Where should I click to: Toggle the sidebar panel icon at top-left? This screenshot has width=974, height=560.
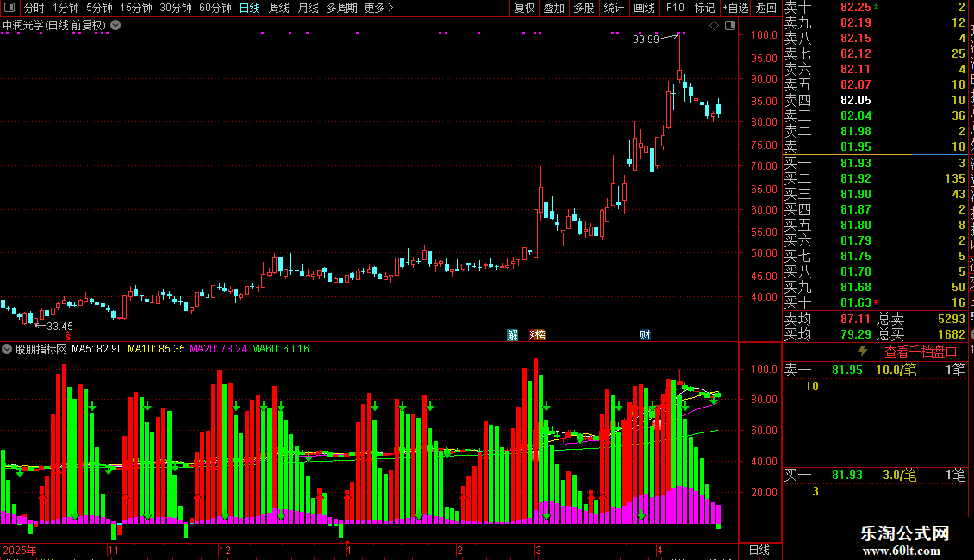click(9, 8)
